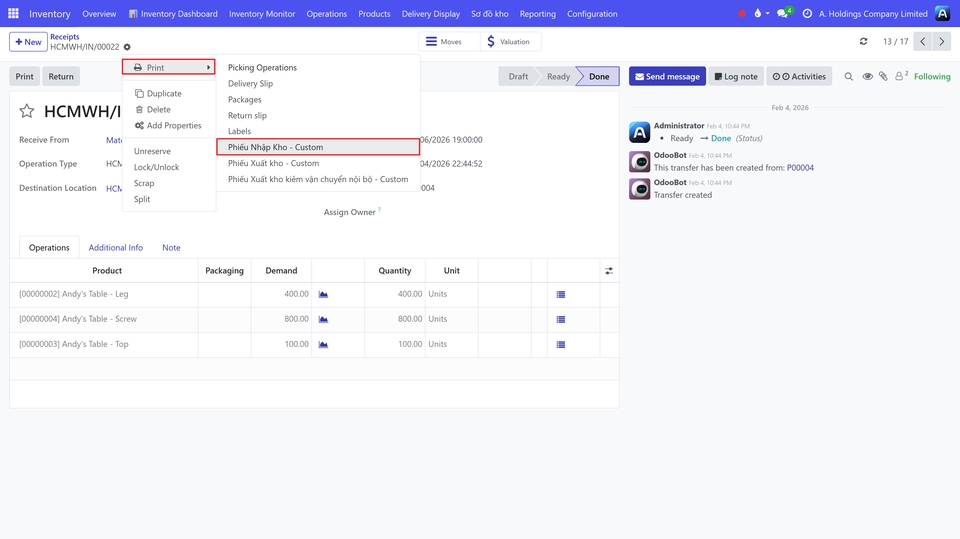This screenshot has width=960, height=539.
Task: Click the gear actions icon beside HCMWH/IN/00022
Action: (127, 47)
